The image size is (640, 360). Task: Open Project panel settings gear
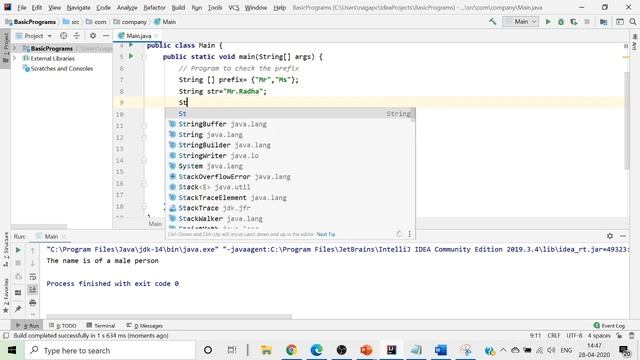(93, 36)
